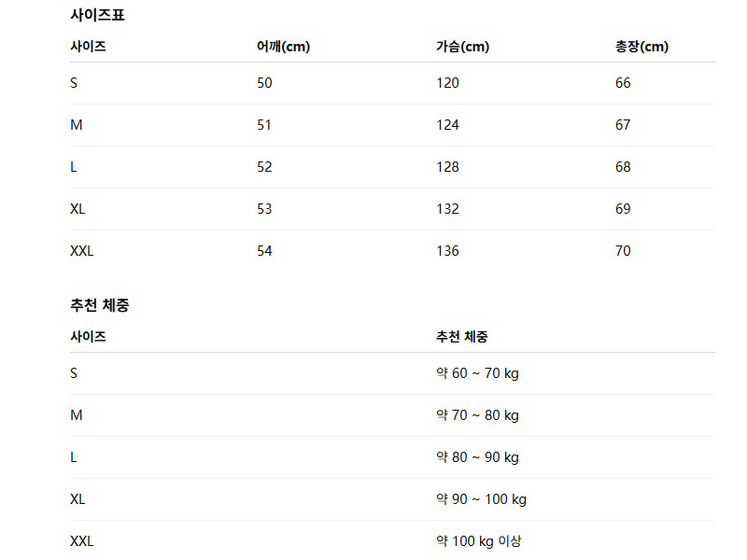
Task: Click the 추천 체중 section heading
Action: click(x=99, y=305)
